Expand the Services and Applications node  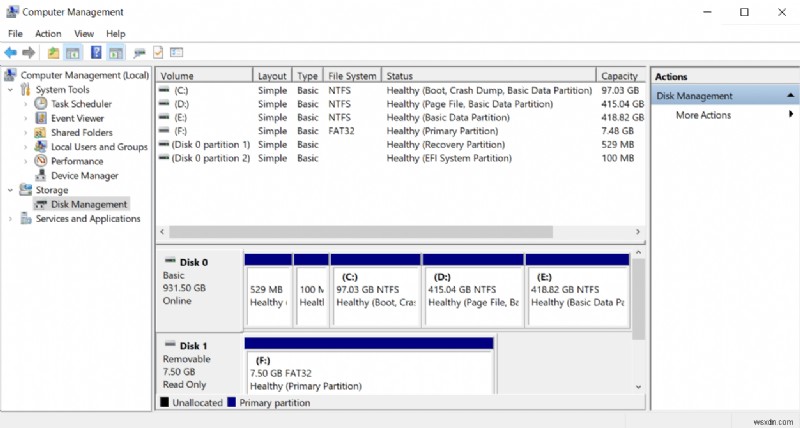point(10,219)
